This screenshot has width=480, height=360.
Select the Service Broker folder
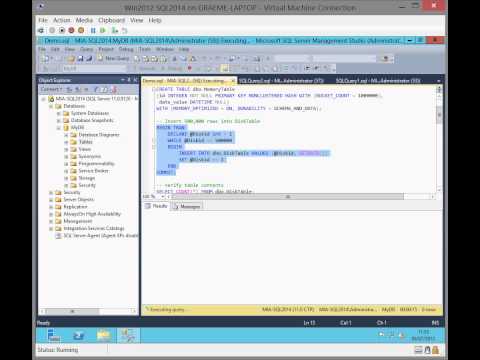[93, 171]
